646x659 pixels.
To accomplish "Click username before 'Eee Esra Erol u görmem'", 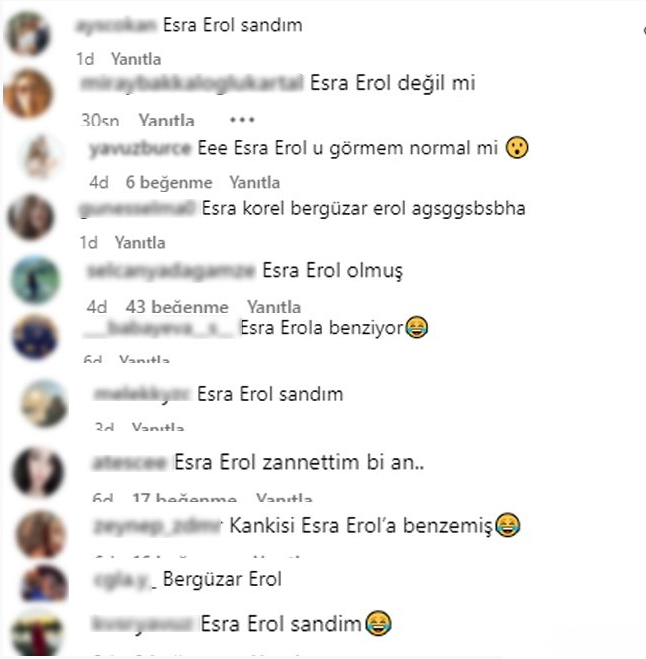I will pyautogui.click(x=140, y=148).
